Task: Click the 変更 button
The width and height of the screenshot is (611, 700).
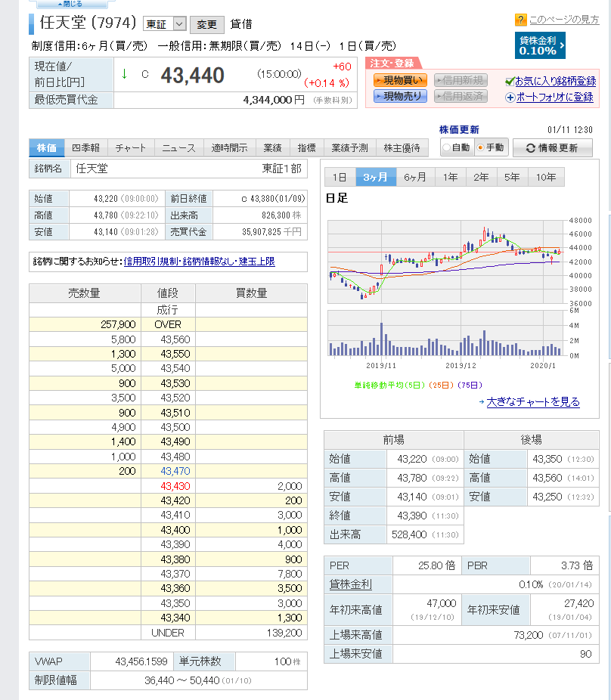Action: point(206,24)
